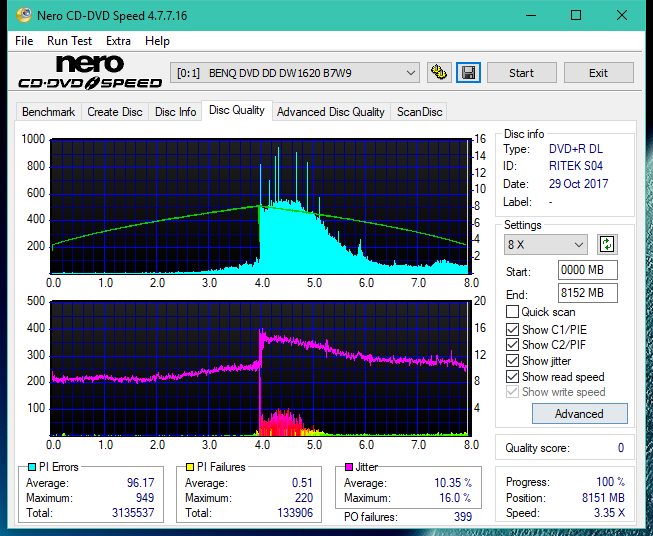Click the PI Errors graph area

point(260,207)
